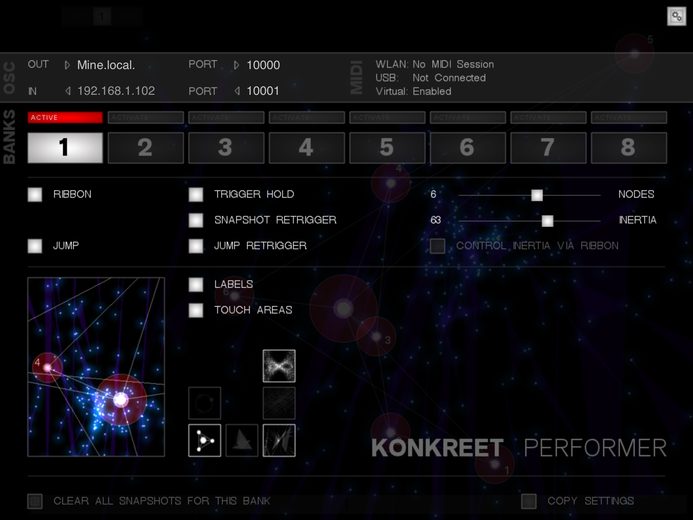Click the IN PORT 10001 arrow
The width and height of the screenshot is (693, 520).
[x=237, y=91]
